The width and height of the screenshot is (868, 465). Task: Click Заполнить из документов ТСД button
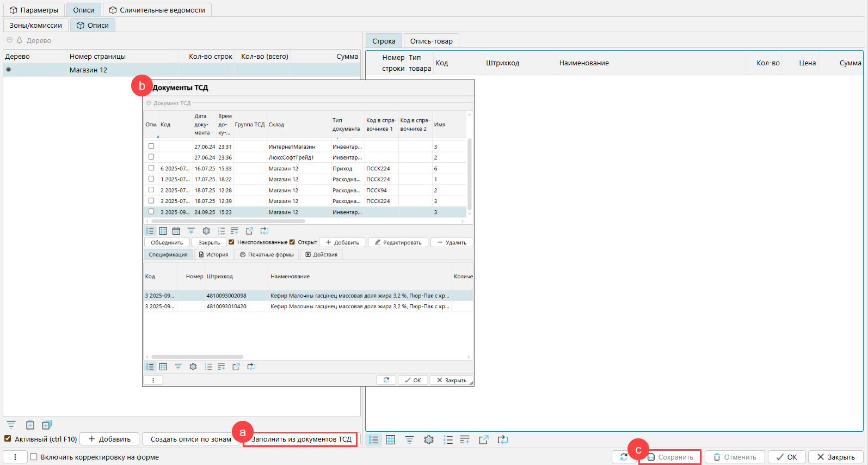(x=301, y=439)
